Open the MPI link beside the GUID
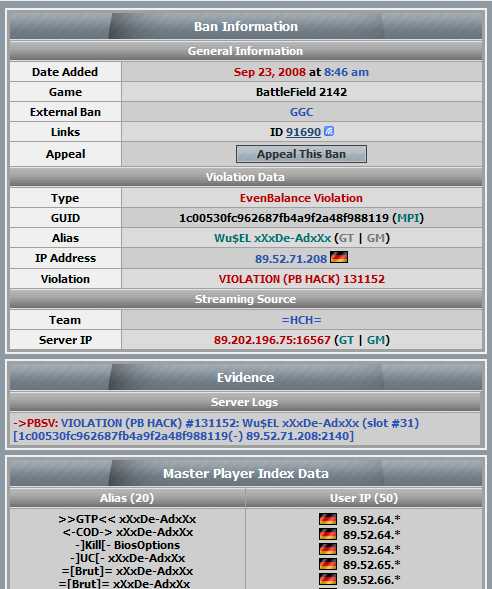The width and height of the screenshot is (492, 589). click(408, 218)
